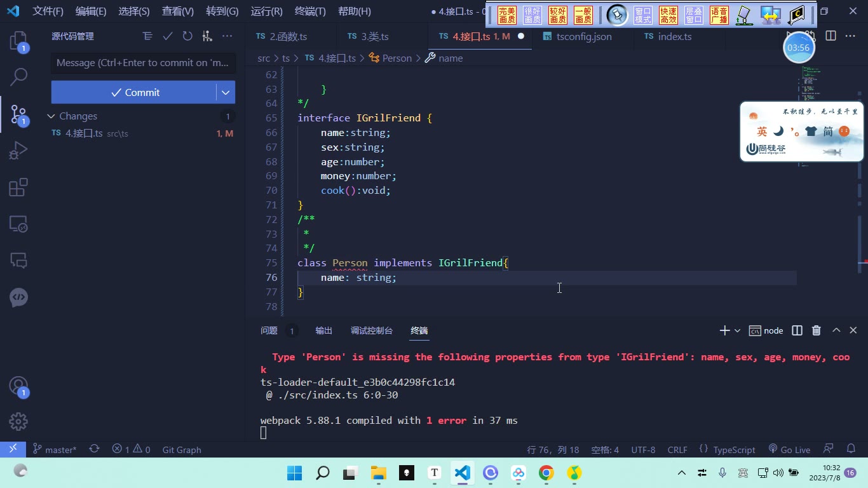Switch to the tsconfig.json tab
This screenshot has height=488, width=868.
578,36
